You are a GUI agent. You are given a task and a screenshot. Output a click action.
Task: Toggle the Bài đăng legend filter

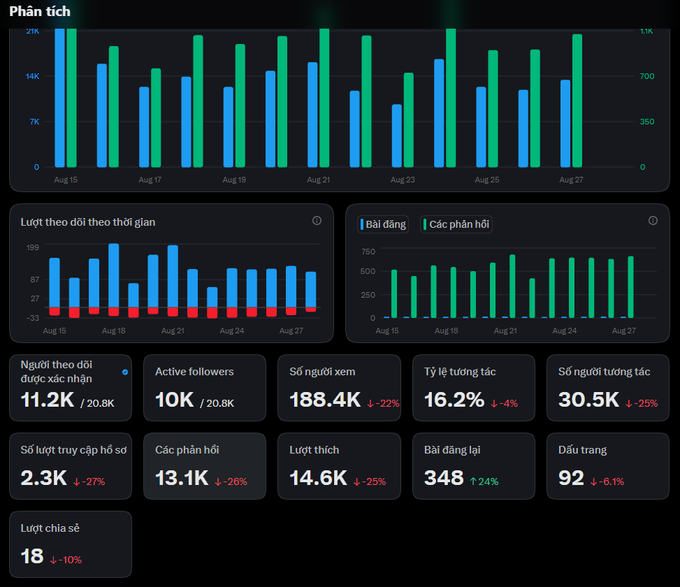383,224
